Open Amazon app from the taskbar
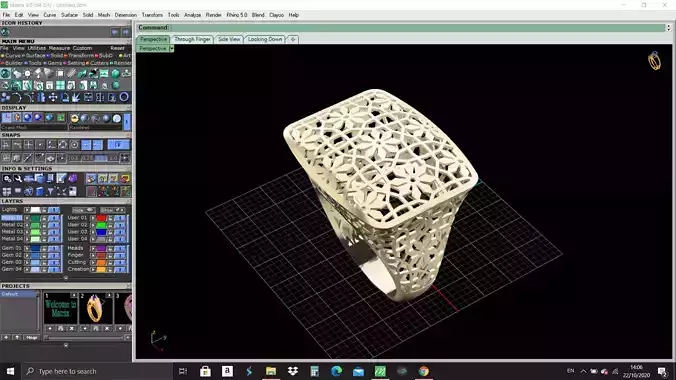The width and height of the screenshot is (676, 380). pos(227,371)
